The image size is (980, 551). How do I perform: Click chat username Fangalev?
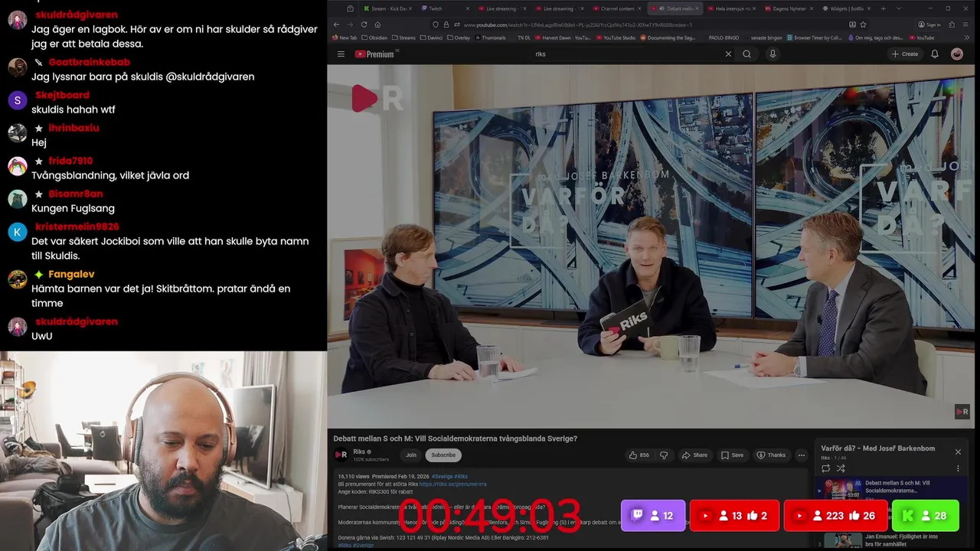pos(71,274)
